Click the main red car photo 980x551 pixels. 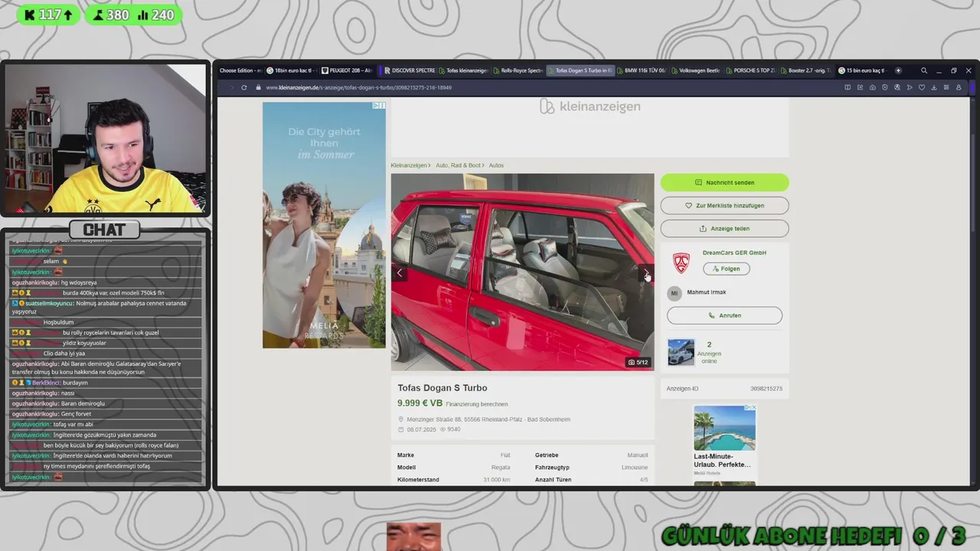coord(522,272)
